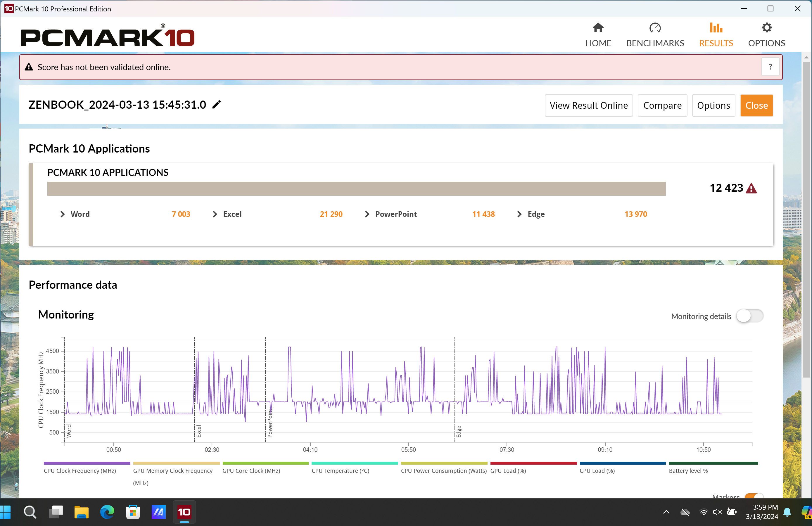
Task: Expand the Word score details
Action: point(63,214)
